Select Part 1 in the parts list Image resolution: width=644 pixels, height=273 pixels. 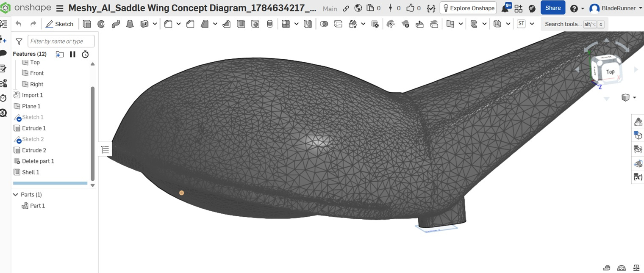(37, 206)
